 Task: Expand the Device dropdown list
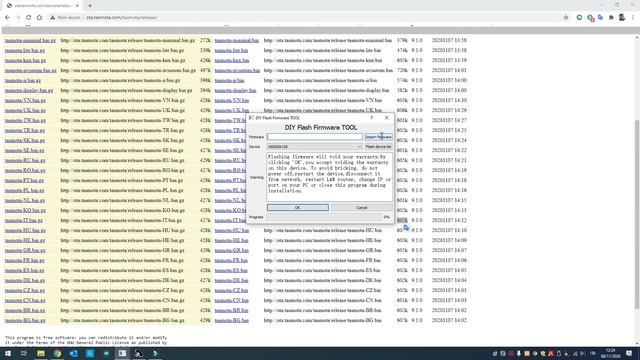click(315, 147)
